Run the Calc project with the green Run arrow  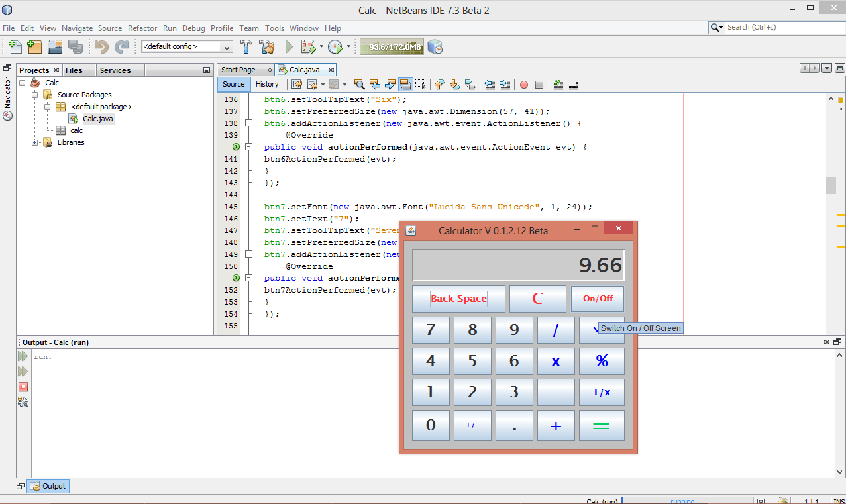click(x=290, y=46)
